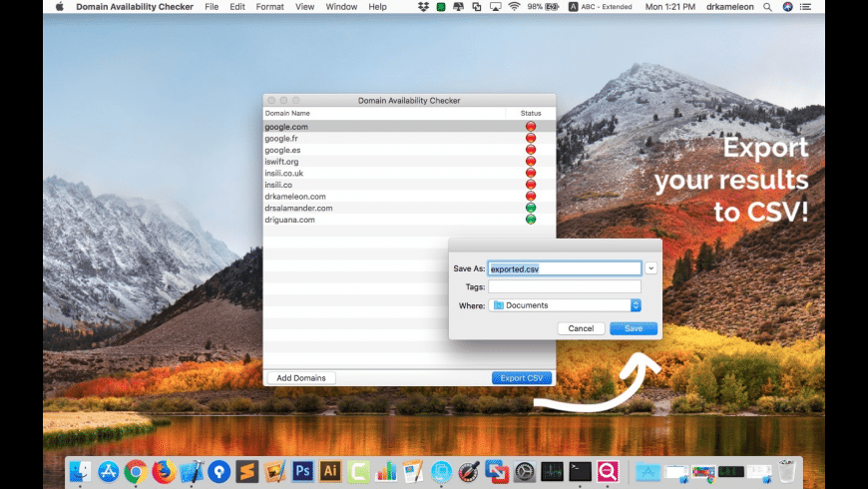Click the Tags input field
This screenshot has height=489, width=868.
tap(565, 286)
